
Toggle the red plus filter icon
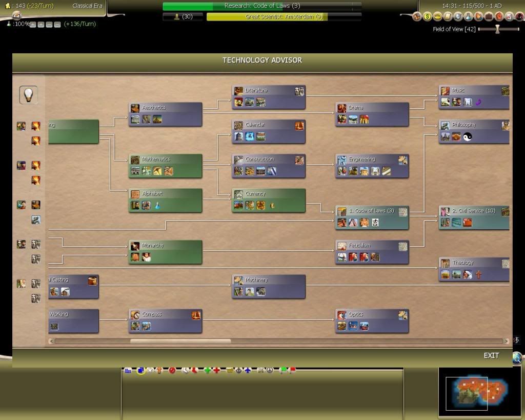[217, 370]
